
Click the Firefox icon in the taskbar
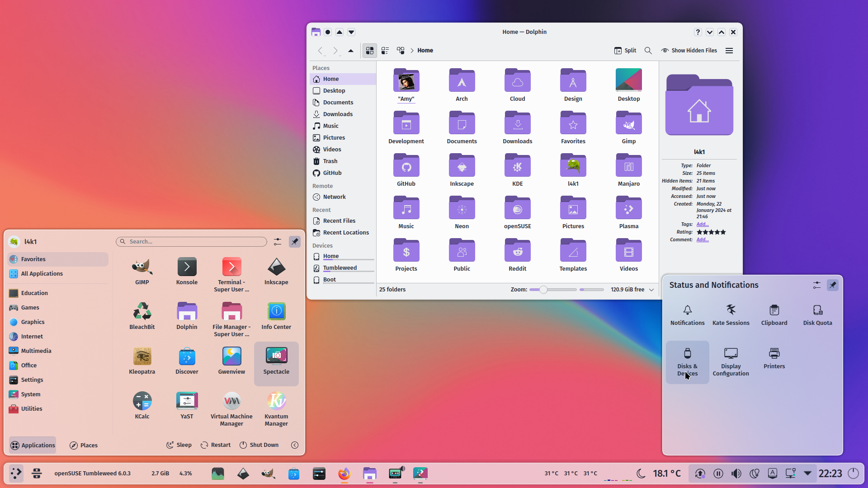[344, 473]
